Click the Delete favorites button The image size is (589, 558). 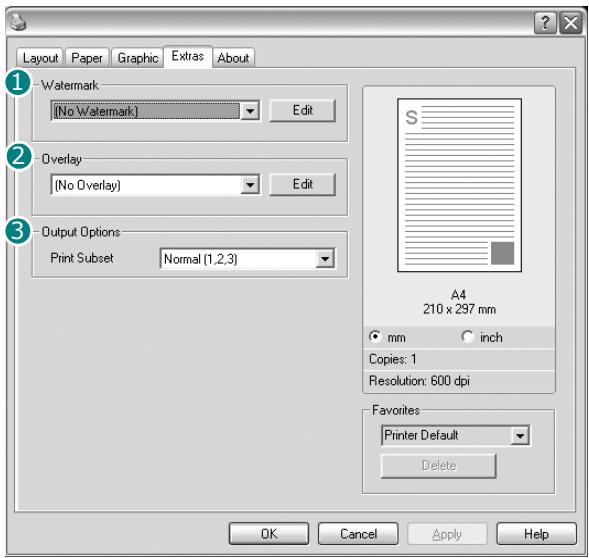[x=439, y=466]
